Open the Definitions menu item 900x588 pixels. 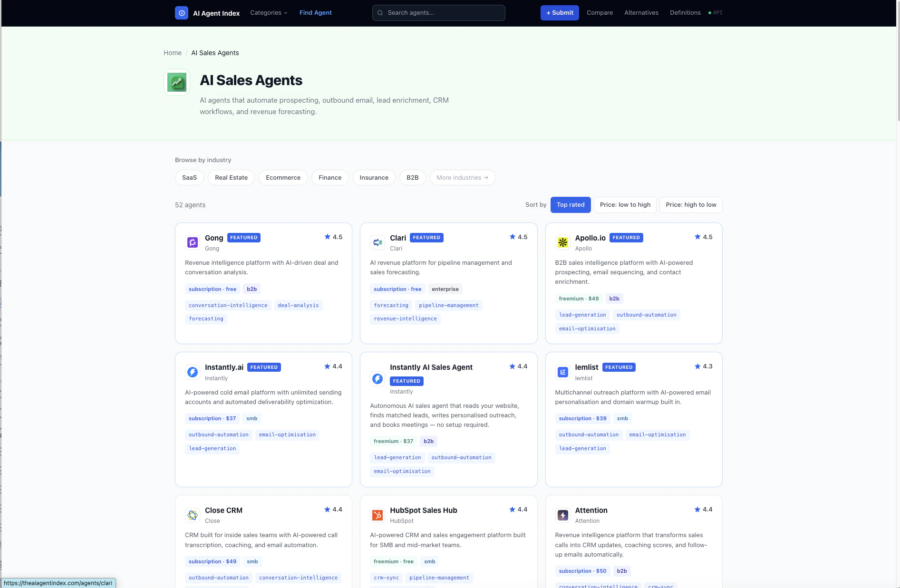(x=685, y=12)
